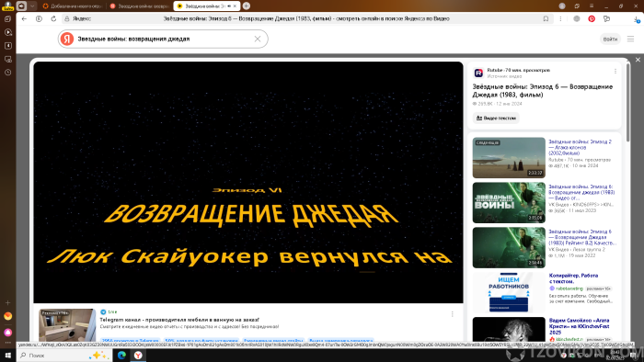Image resolution: width=644 pixels, height=362 pixels.
Task: Open the sidebar downloads box icon
Action: pos(7,46)
